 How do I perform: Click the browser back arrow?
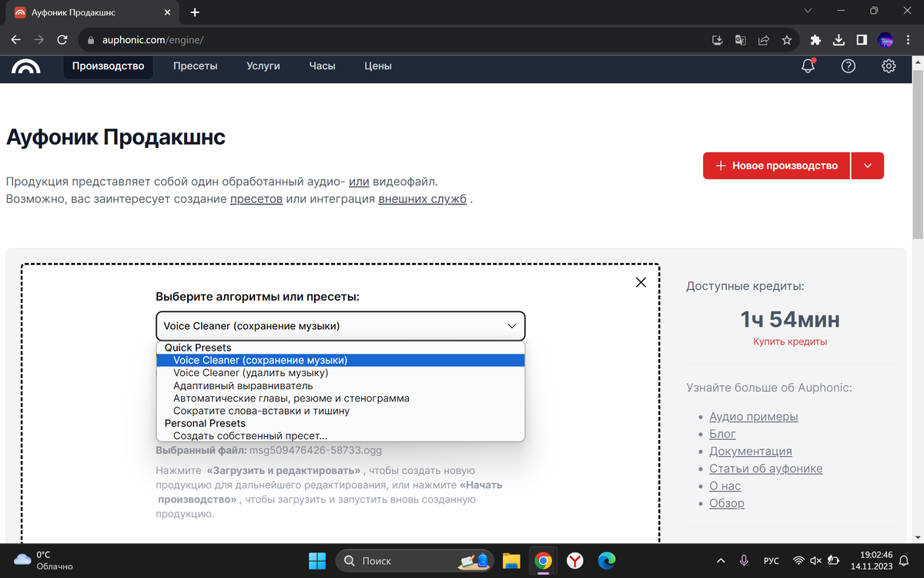(x=16, y=39)
